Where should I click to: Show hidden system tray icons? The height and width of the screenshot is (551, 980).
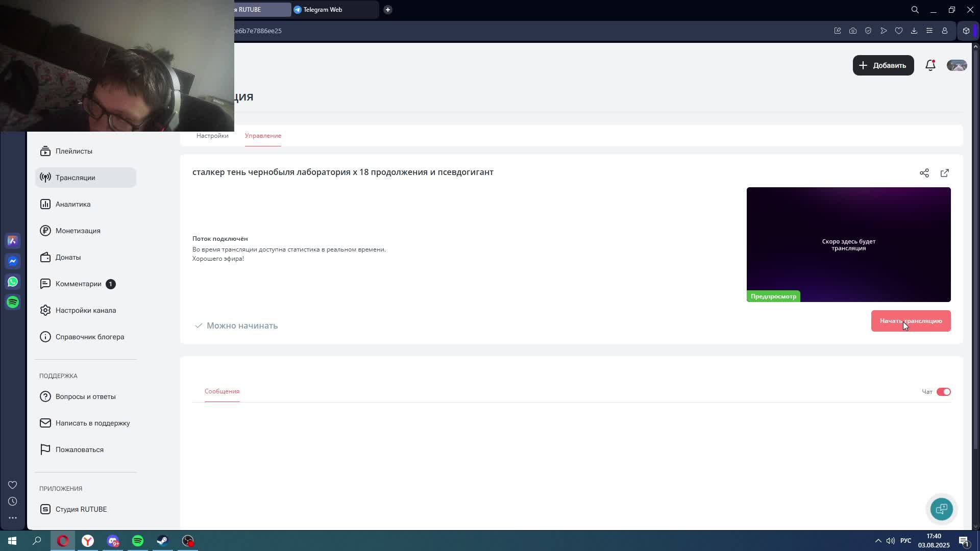pos(878,541)
